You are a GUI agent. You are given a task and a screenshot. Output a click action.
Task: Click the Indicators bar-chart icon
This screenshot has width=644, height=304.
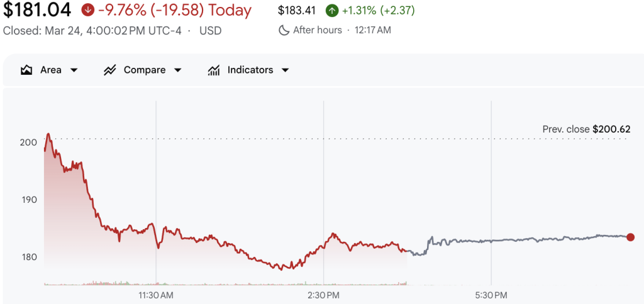tap(214, 70)
